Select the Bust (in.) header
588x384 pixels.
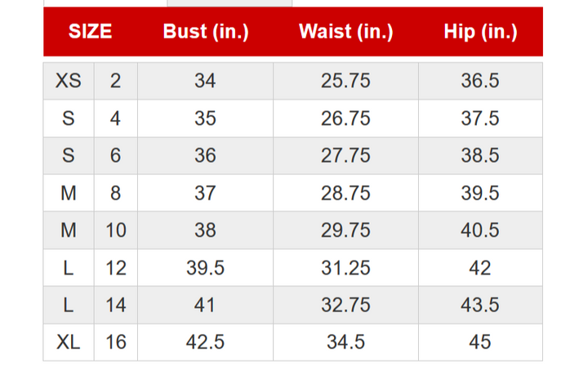(206, 32)
